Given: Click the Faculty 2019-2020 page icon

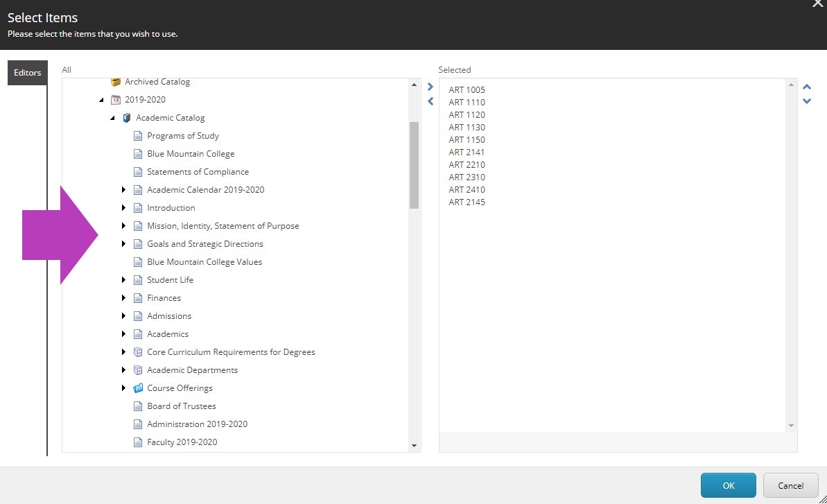Looking at the screenshot, I should click(x=138, y=442).
